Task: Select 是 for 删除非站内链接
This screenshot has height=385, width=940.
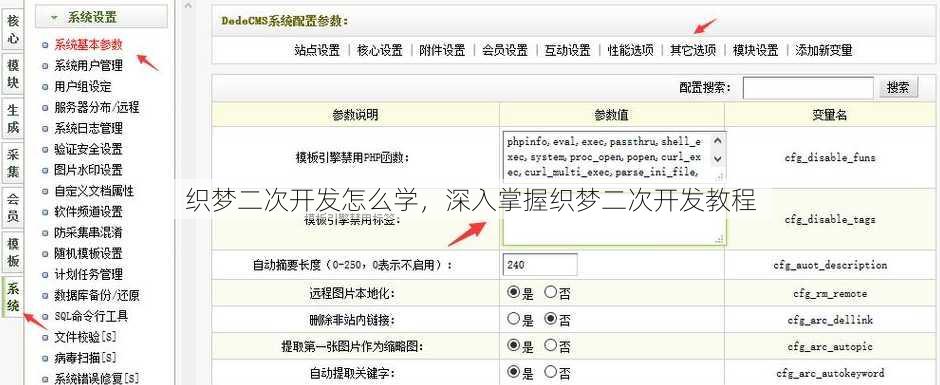Action: [513, 319]
